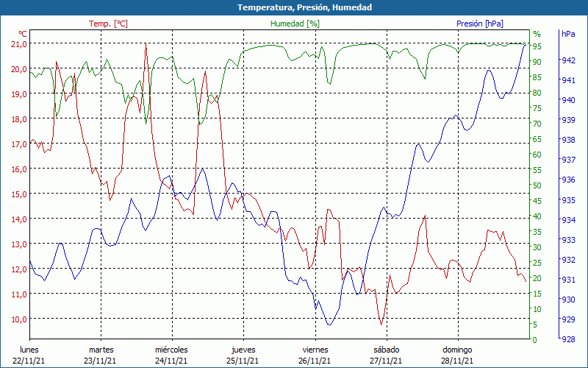Image resolution: width=588 pixels, height=368 pixels.
Task: Click the '20,0' temperature axis value
Action: [x=19, y=69]
